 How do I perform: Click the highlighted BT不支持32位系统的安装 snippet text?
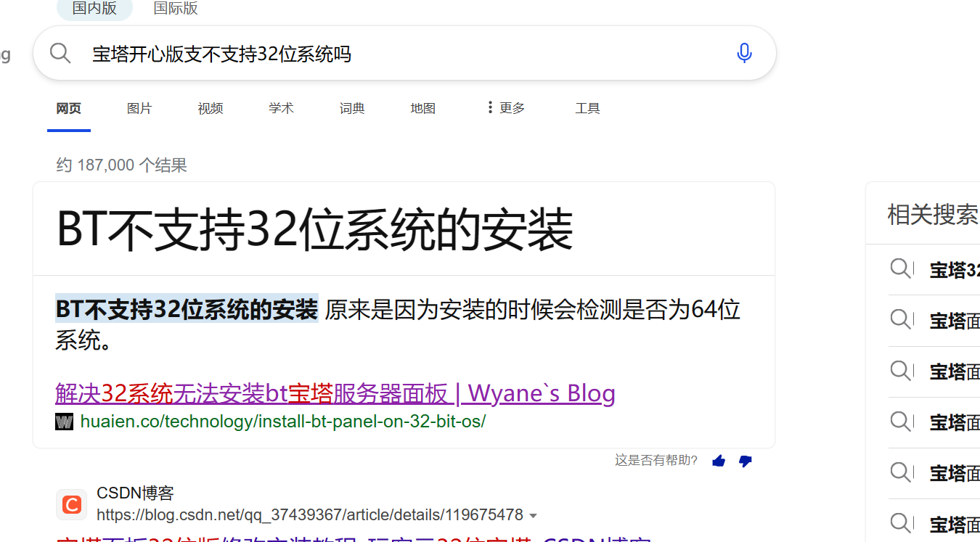click(187, 309)
